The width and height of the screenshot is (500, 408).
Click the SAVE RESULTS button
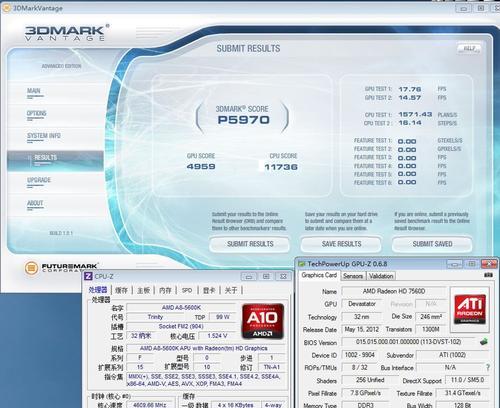coord(341,244)
